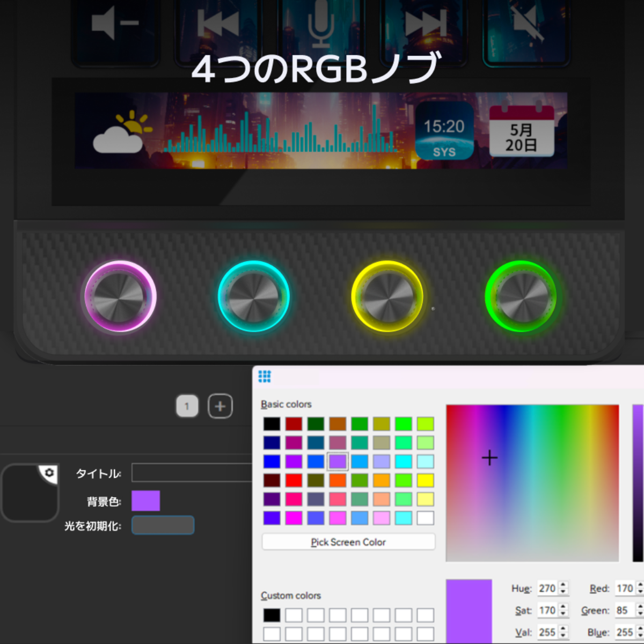Click the mute speaker key icon
The width and height of the screenshot is (644, 644).
point(528,24)
